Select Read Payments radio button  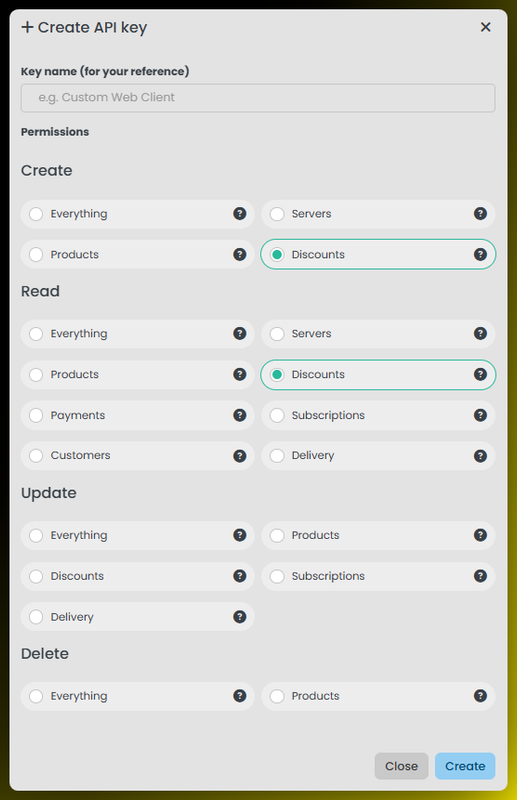click(36, 415)
